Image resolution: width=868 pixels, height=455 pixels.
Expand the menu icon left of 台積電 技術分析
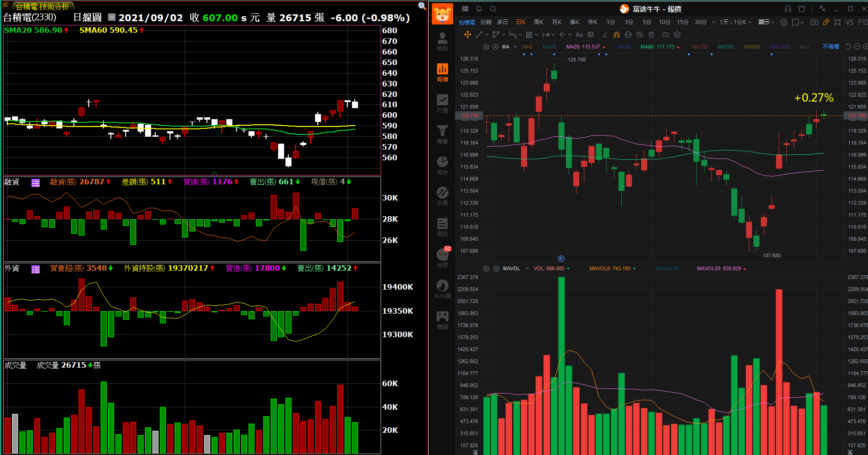tap(6, 6)
